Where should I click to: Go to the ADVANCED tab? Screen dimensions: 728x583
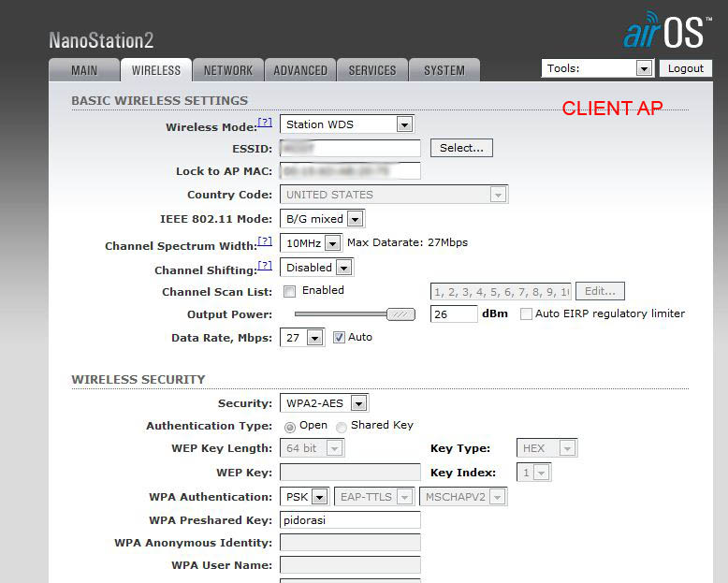300,70
